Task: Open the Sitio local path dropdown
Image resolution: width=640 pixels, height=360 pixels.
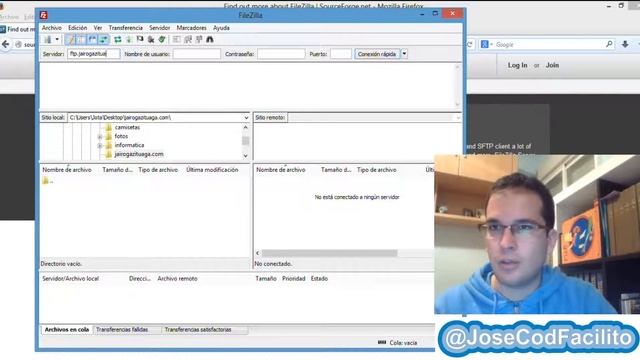Action: coord(246,118)
